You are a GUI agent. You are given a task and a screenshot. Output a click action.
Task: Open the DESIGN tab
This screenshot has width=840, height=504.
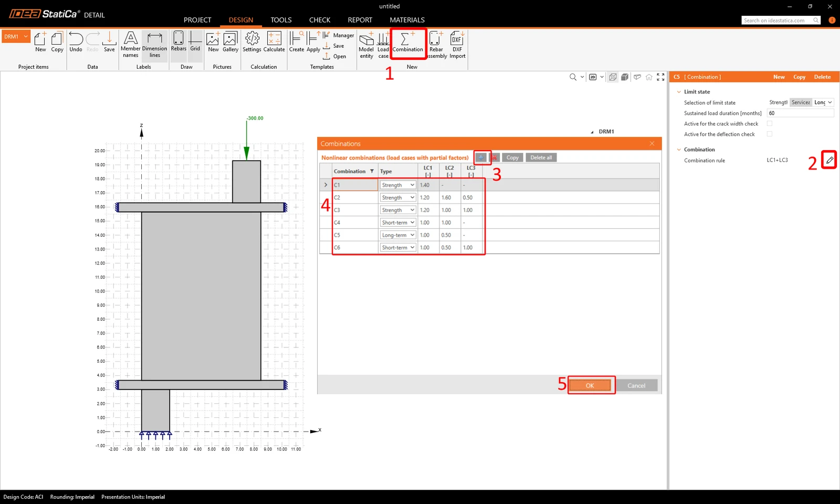(x=241, y=20)
